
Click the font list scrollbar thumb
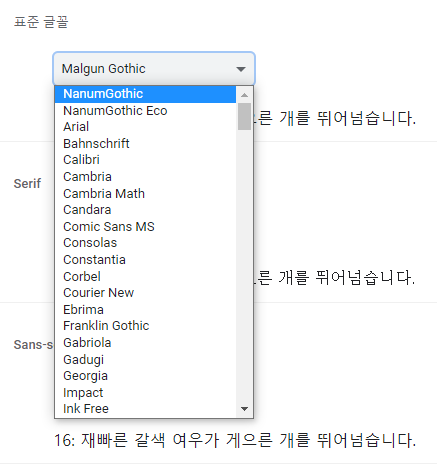[x=244, y=116]
